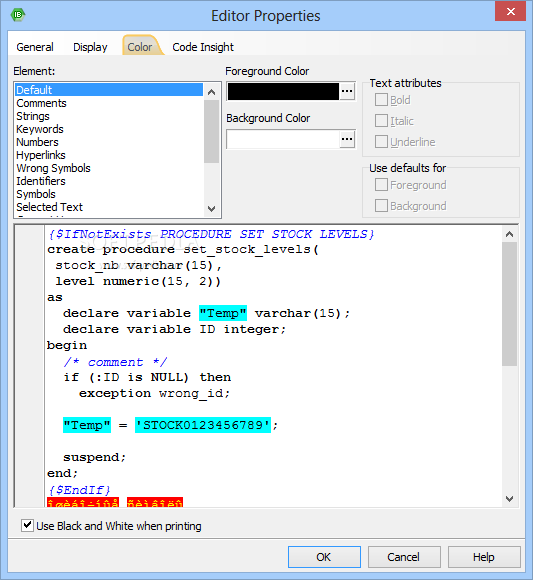
Task: Click the IBExpert app icon in title bar
Action: click(x=17, y=15)
